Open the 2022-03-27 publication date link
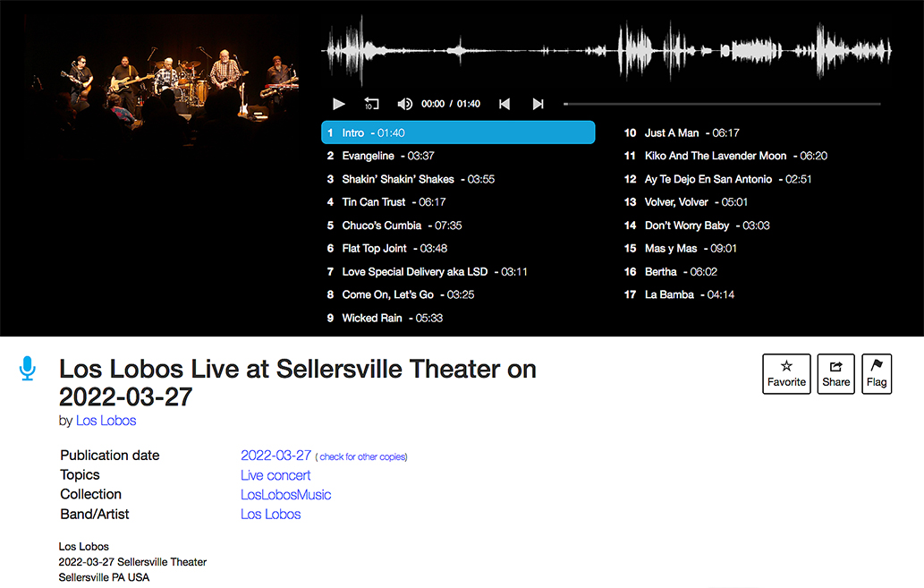Image resolution: width=924 pixels, height=588 pixels. pos(276,456)
